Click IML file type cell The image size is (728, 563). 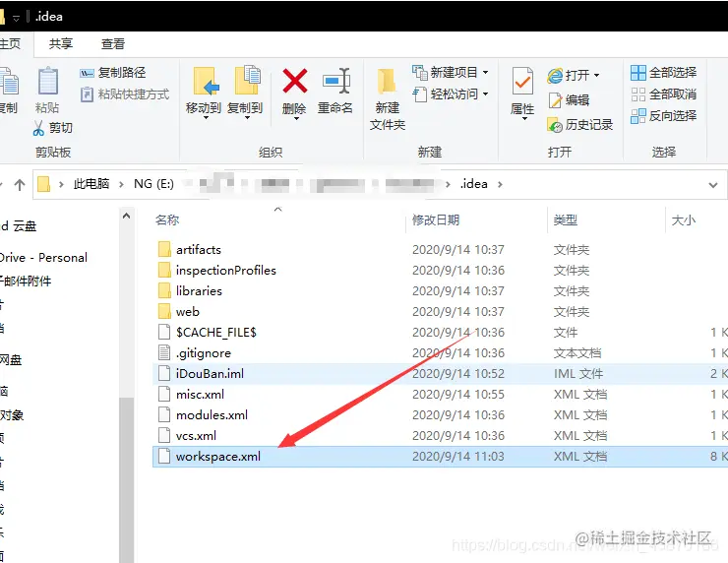point(578,373)
